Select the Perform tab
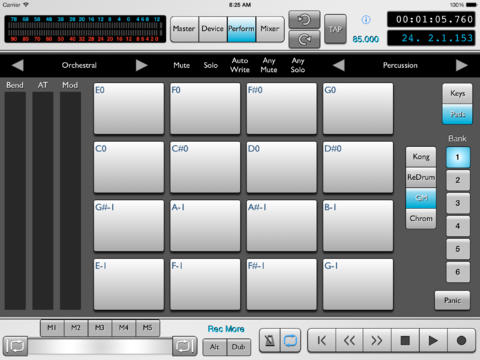 pyautogui.click(x=241, y=29)
